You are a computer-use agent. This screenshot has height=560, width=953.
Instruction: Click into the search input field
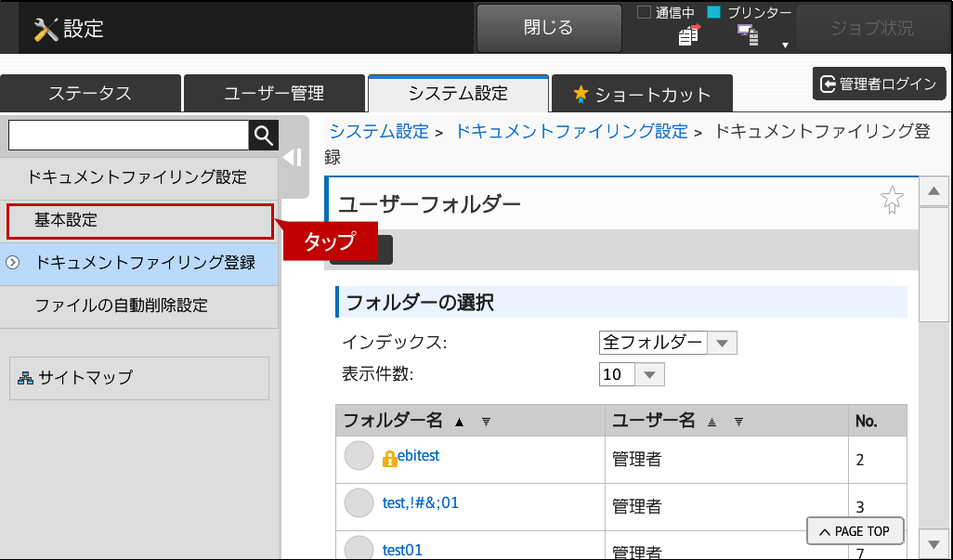tap(128, 136)
